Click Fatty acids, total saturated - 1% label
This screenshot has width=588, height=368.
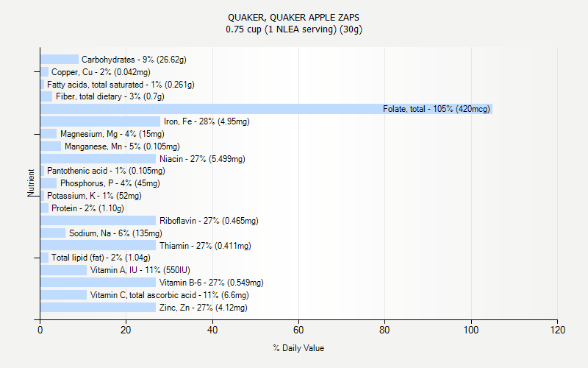[121, 85]
